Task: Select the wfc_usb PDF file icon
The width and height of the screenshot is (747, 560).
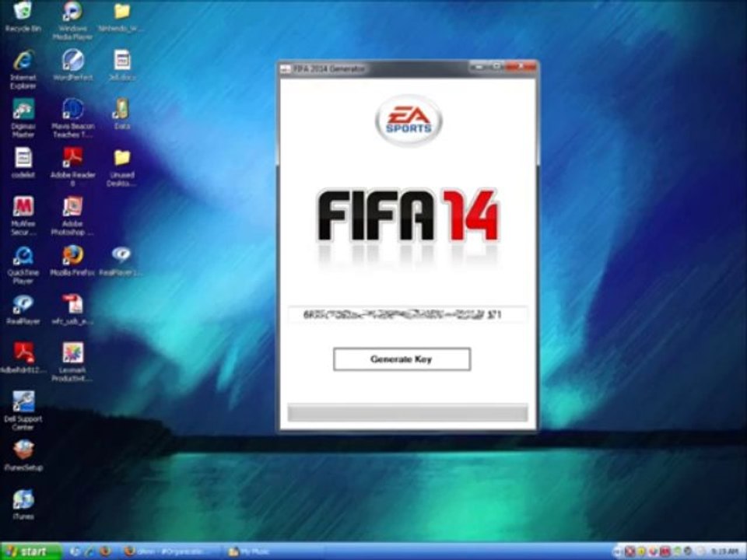Action: [x=72, y=310]
